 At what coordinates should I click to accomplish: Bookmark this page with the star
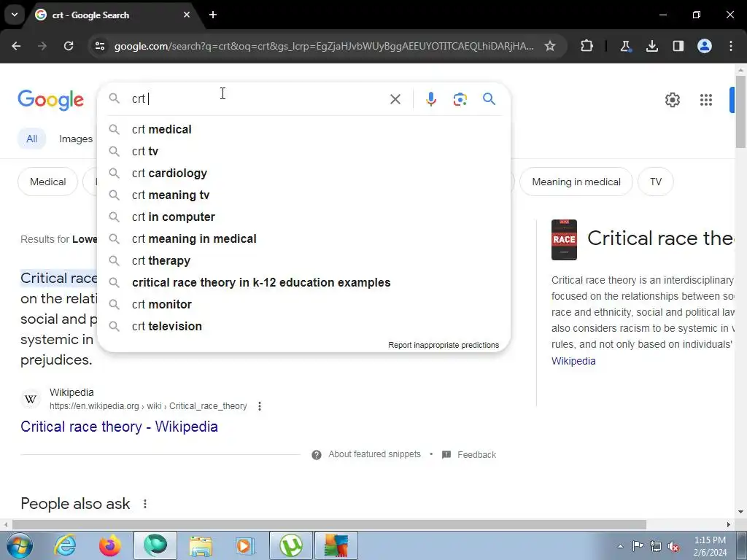[x=550, y=46]
